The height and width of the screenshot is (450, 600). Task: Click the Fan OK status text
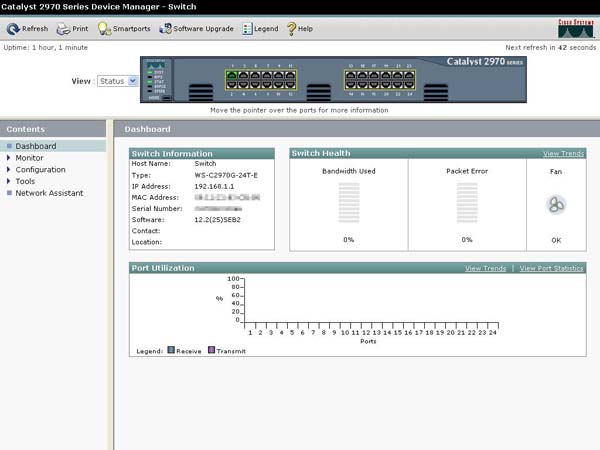[x=556, y=240]
